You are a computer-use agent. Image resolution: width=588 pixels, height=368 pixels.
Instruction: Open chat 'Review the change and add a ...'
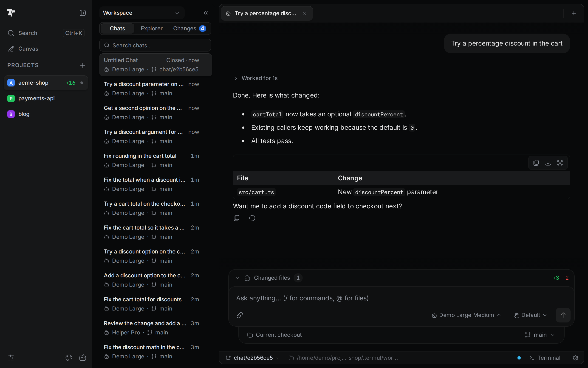tap(155, 328)
